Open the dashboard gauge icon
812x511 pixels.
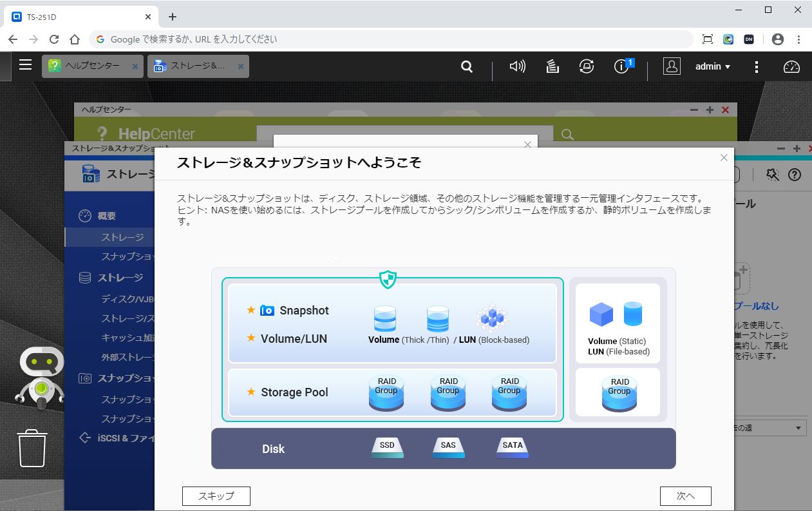click(791, 66)
